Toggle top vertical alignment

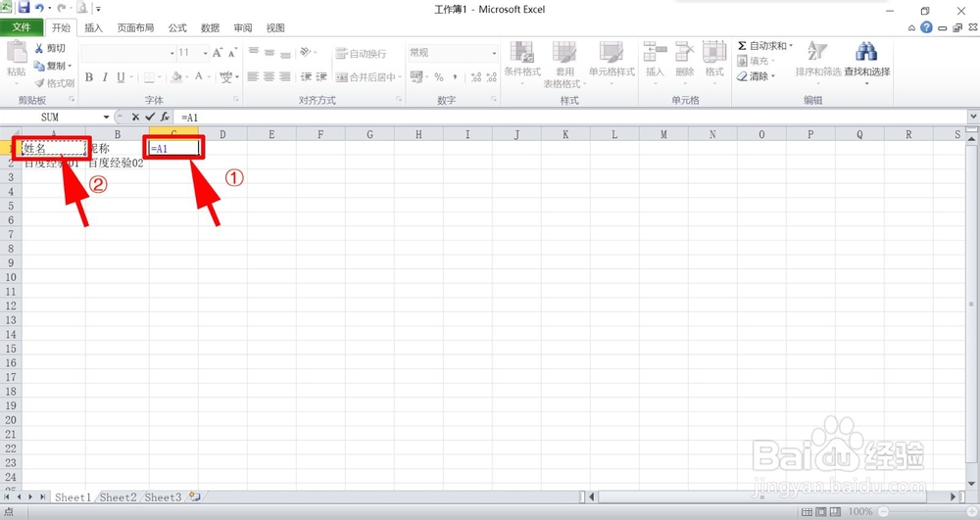tap(253, 52)
